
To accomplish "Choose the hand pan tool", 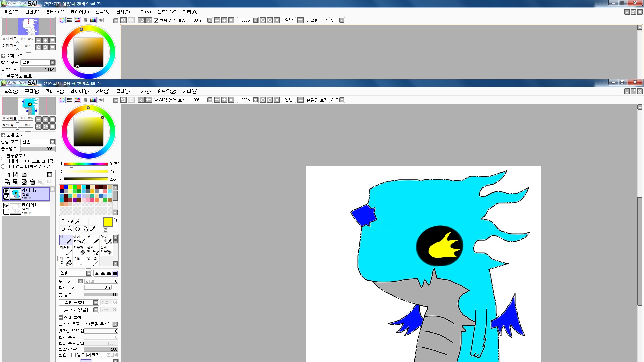I will coord(85,229).
